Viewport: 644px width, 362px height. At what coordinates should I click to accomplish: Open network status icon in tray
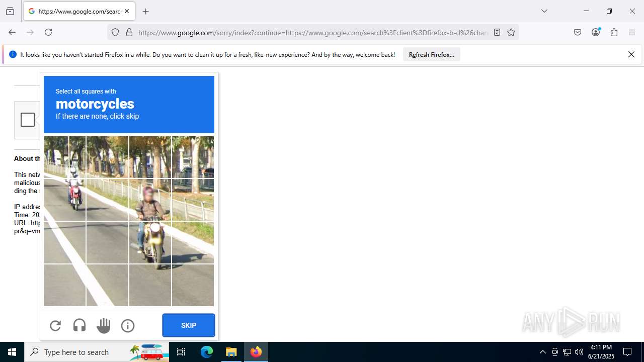pyautogui.click(x=567, y=352)
